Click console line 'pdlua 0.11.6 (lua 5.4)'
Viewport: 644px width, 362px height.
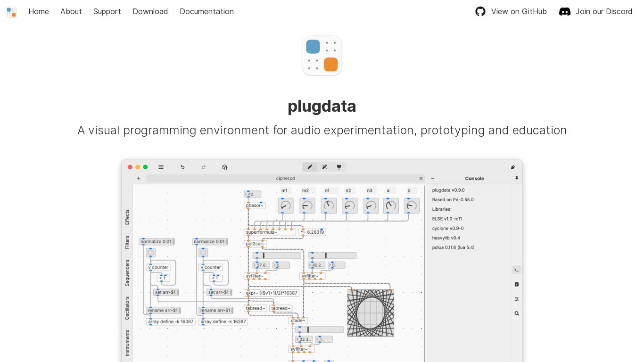[453, 247]
